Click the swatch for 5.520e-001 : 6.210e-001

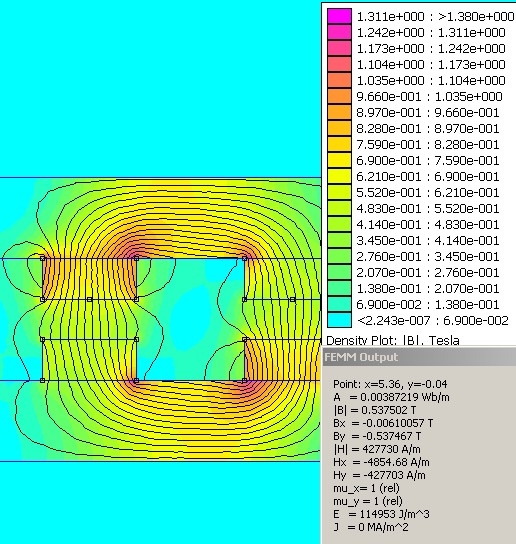[339, 192]
